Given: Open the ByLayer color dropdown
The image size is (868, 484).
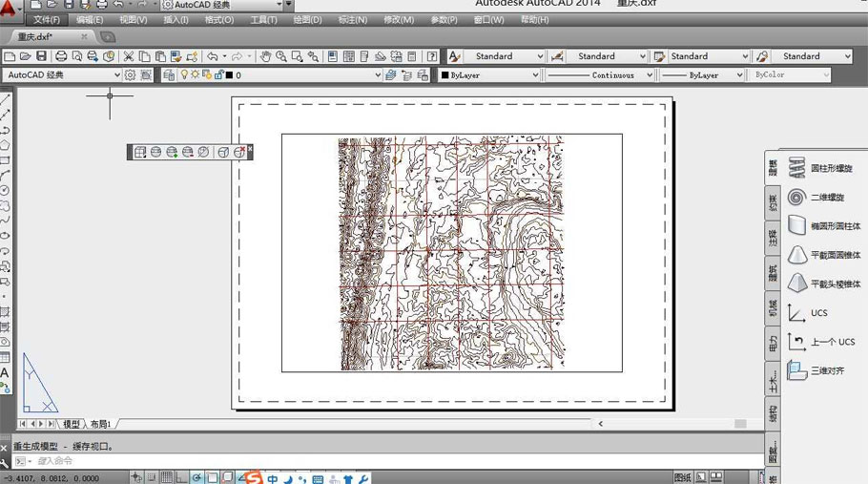Looking at the screenshot, I should pyautogui.click(x=489, y=74).
